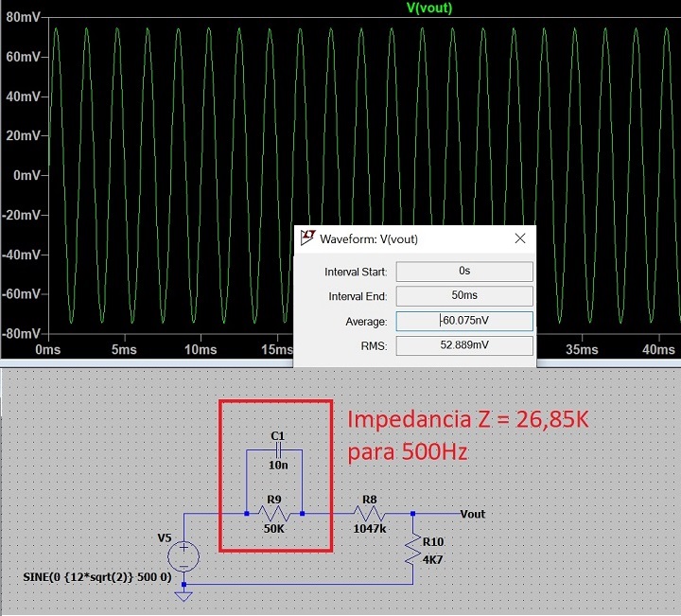Click the -20mV vertical axis label
This screenshot has height=616, width=681.
point(21,215)
